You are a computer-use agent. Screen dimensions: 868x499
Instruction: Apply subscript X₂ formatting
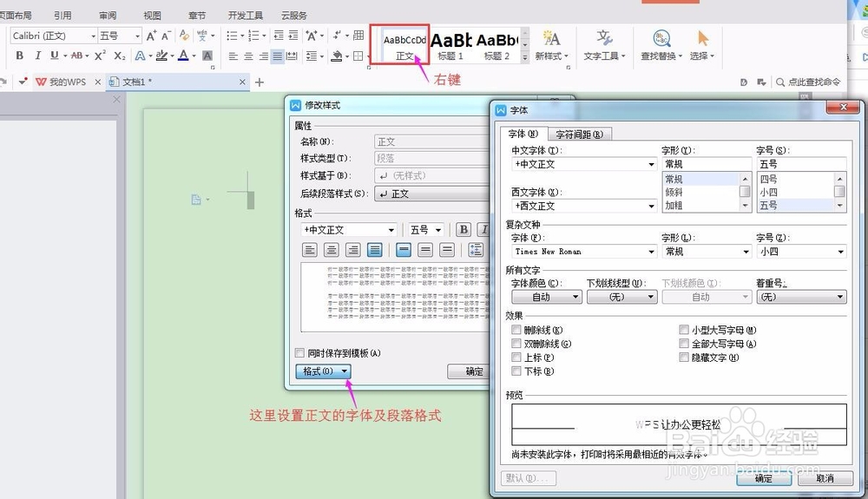tap(120, 56)
